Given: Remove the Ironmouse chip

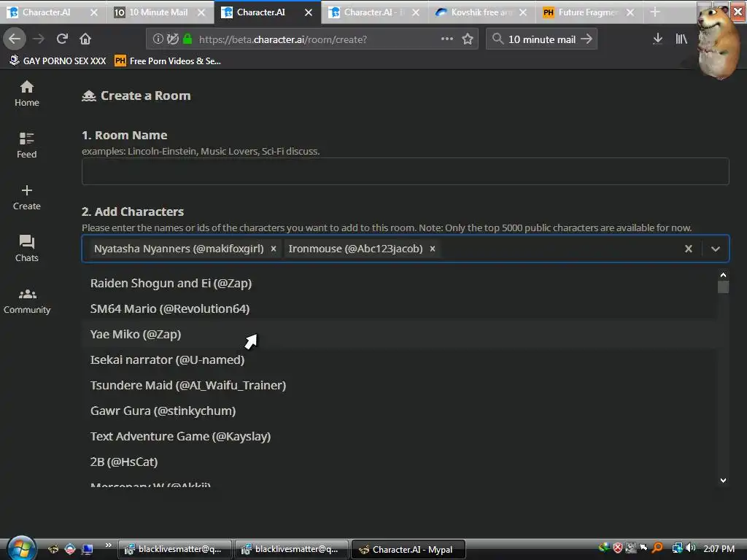Looking at the screenshot, I should (433, 249).
